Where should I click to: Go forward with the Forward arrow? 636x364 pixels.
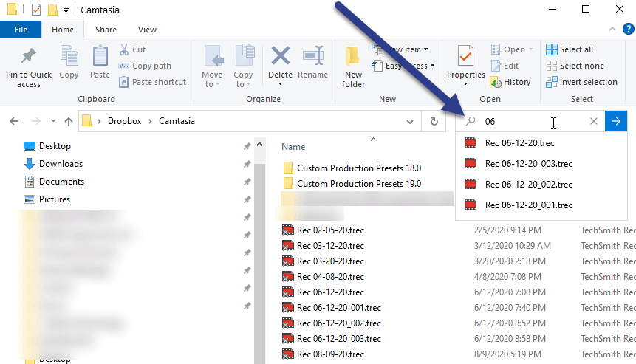pos(36,121)
